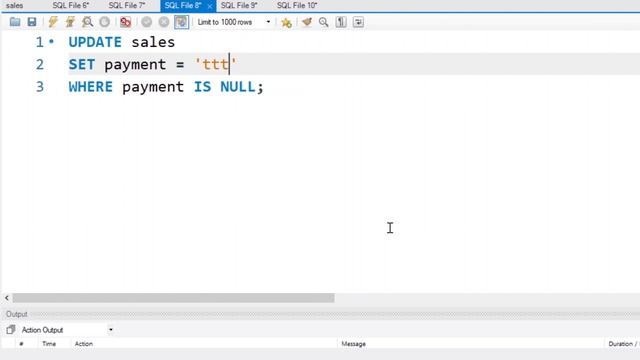Click the Output panel title
The height and width of the screenshot is (360, 640).
[16, 314]
